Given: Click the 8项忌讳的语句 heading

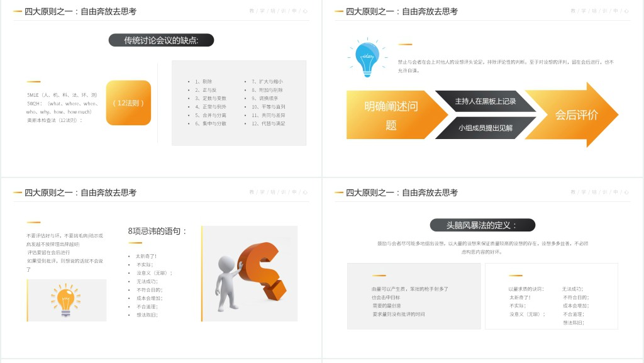Looking at the screenshot, I should pos(157,231).
